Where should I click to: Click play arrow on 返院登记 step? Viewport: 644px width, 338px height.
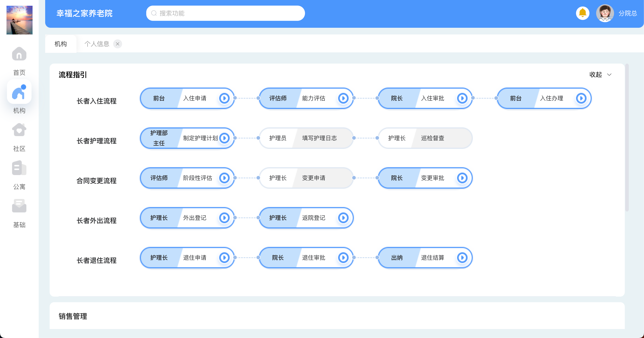(x=343, y=218)
